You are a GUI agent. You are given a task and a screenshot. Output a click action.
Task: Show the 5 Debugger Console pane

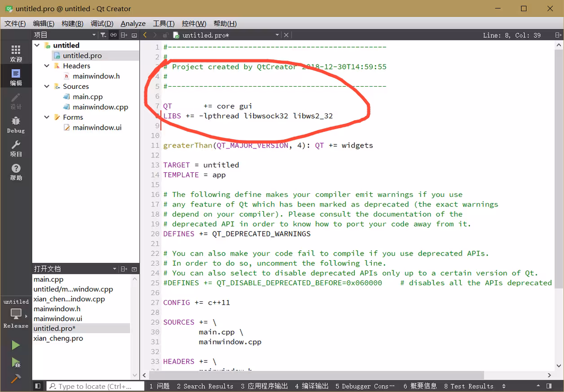(x=365, y=386)
